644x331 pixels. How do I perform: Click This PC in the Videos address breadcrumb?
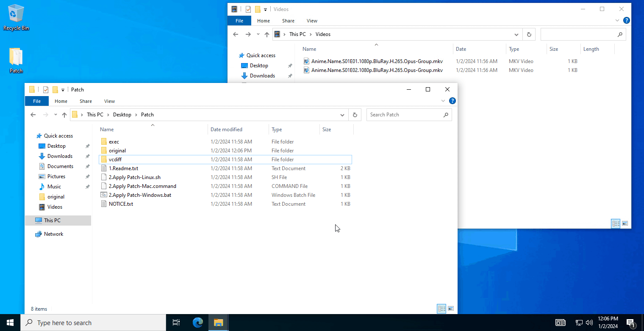297,34
